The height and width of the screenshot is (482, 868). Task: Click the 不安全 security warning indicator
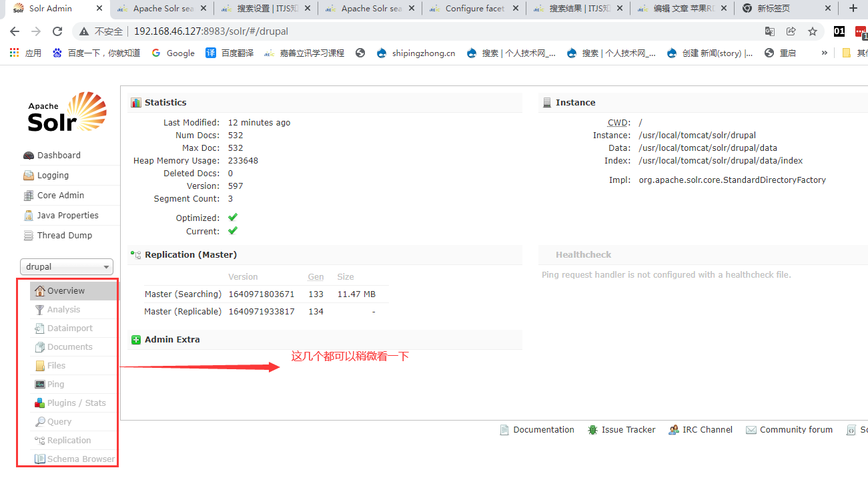[101, 31]
